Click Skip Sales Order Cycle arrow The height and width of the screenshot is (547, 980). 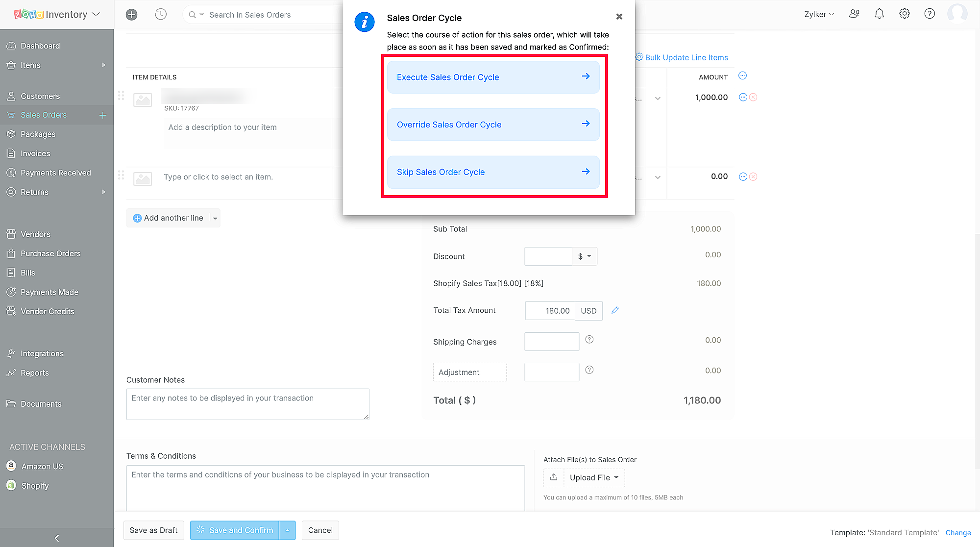click(586, 172)
